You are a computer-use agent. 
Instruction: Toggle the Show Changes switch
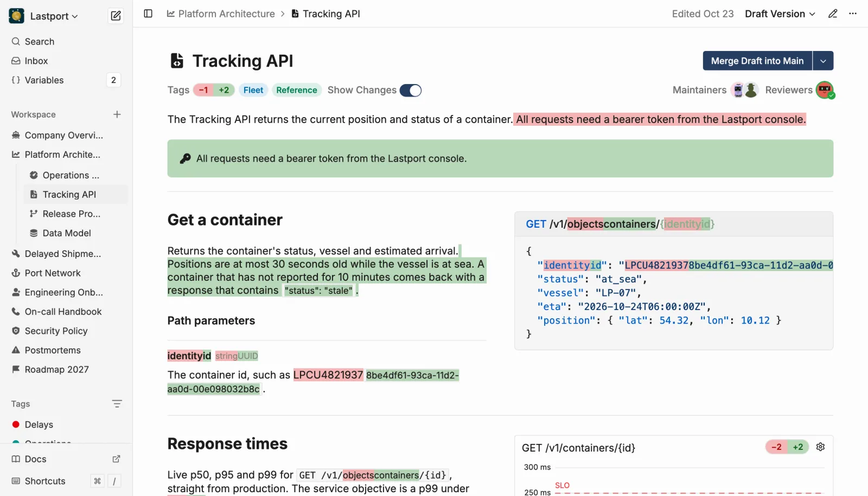coord(411,91)
